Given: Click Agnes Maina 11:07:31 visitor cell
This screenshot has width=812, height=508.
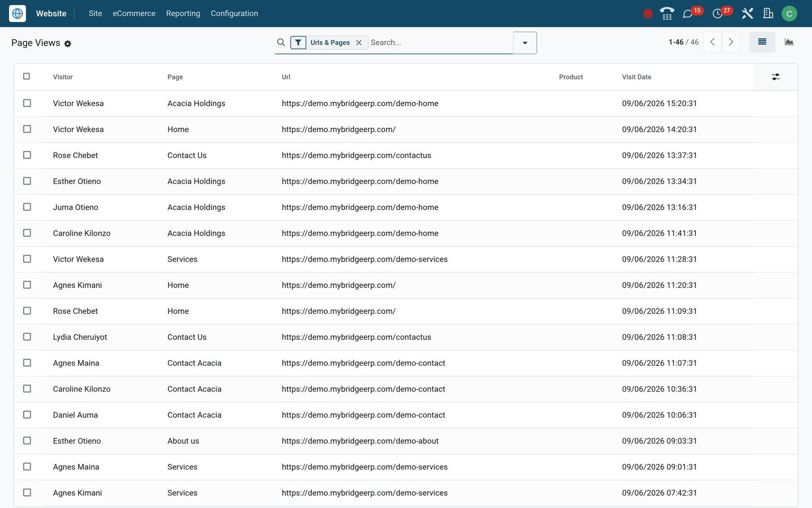Looking at the screenshot, I should pos(76,363).
